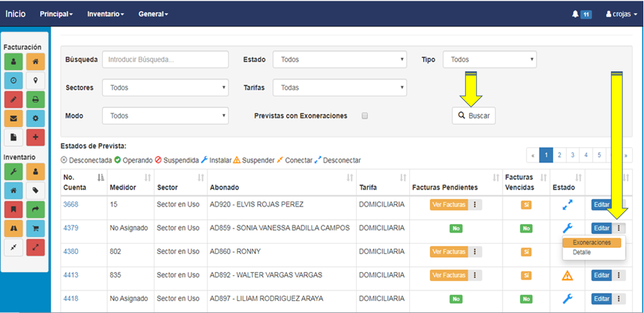Open the orange road icon
Screen dimensions: 644x313
click(x=13, y=228)
